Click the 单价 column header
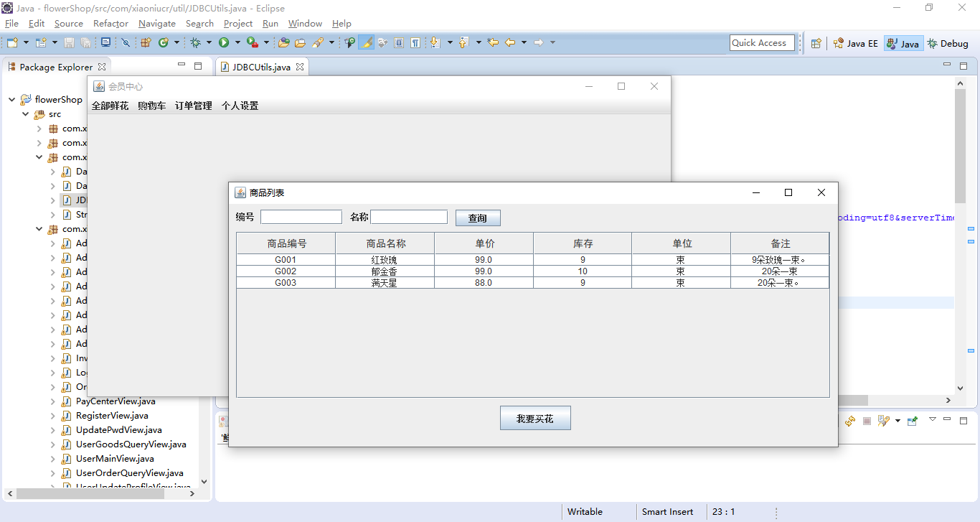 pyautogui.click(x=484, y=243)
